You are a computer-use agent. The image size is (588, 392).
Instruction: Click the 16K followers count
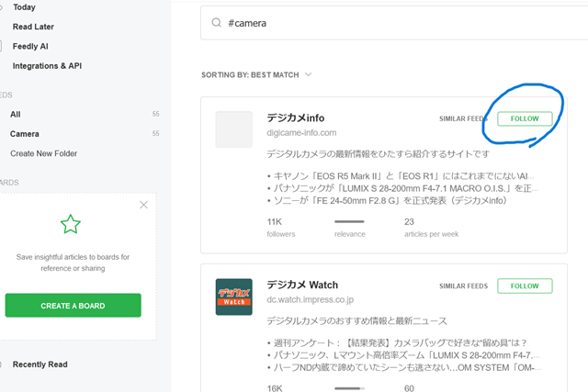[275, 388]
